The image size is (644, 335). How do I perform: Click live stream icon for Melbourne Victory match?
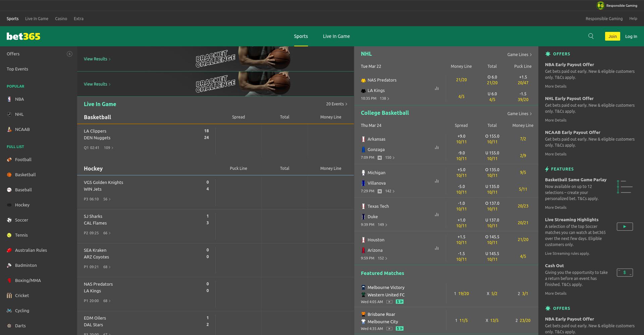click(389, 302)
